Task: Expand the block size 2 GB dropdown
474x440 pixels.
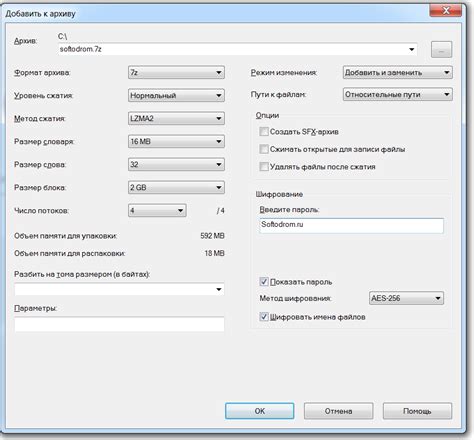Action: click(x=176, y=187)
